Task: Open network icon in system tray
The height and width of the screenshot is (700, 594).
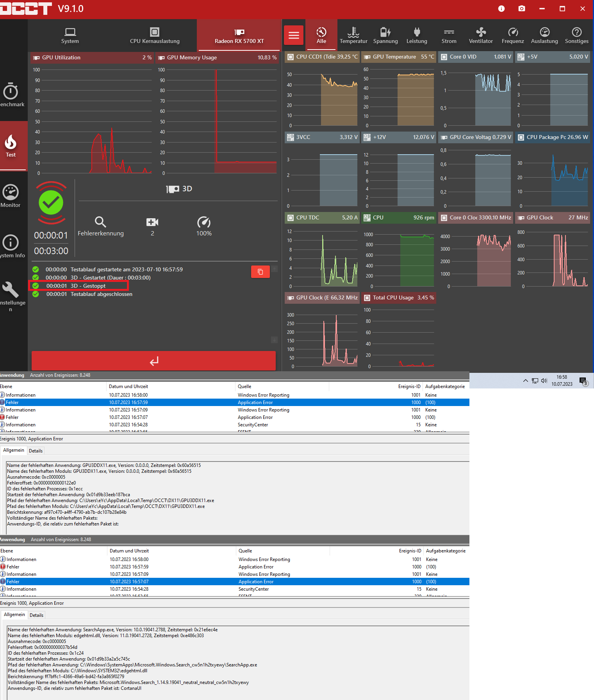Action: tap(535, 381)
